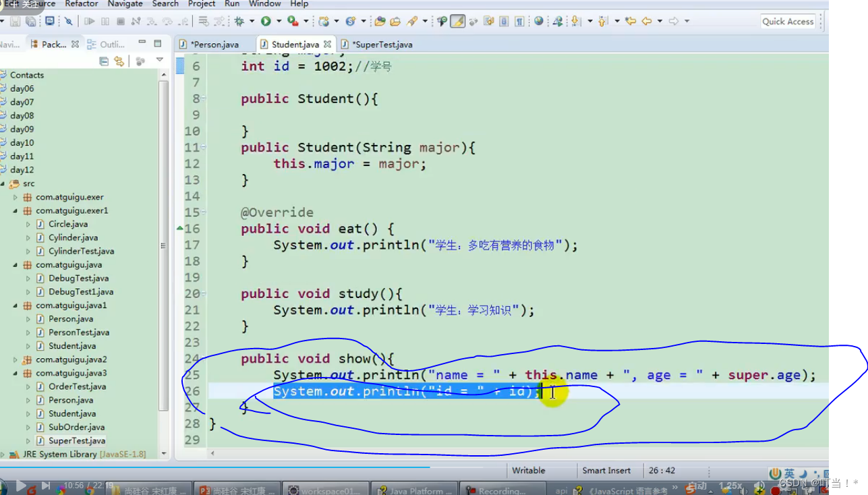The height and width of the screenshot is (495, 868).
Task: Click the Open Task folder icon
Action: [x=396, y=22]
